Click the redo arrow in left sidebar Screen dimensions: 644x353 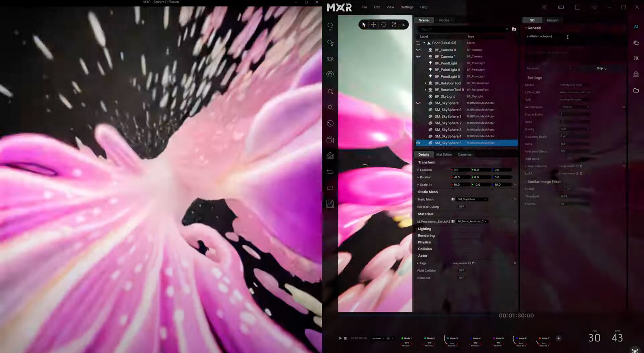pos(330,188)
